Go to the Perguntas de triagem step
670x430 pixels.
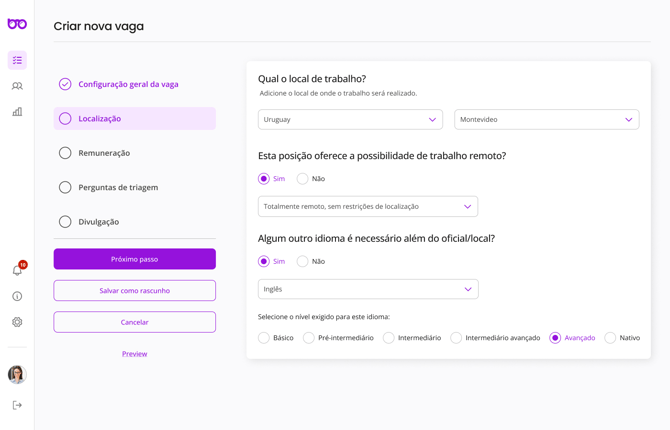click(118, 187)
